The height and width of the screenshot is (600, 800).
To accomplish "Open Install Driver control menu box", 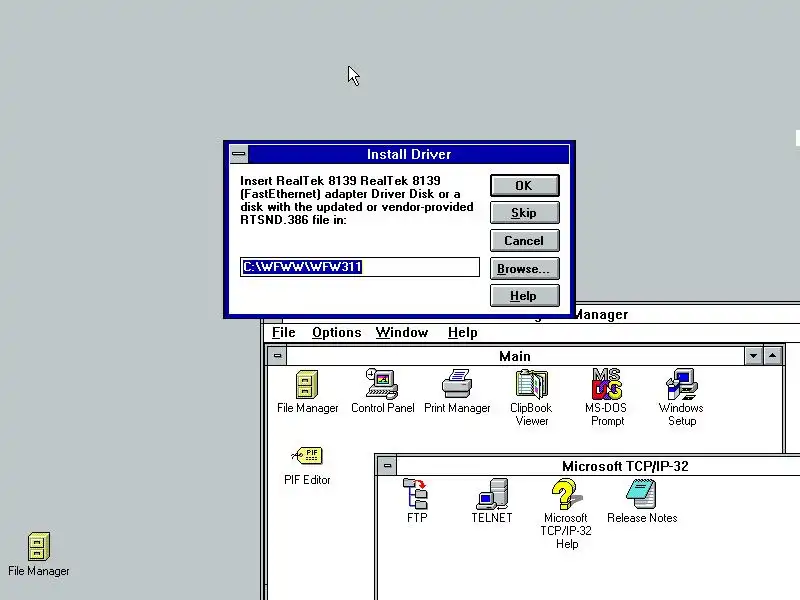I will point(239,154).
